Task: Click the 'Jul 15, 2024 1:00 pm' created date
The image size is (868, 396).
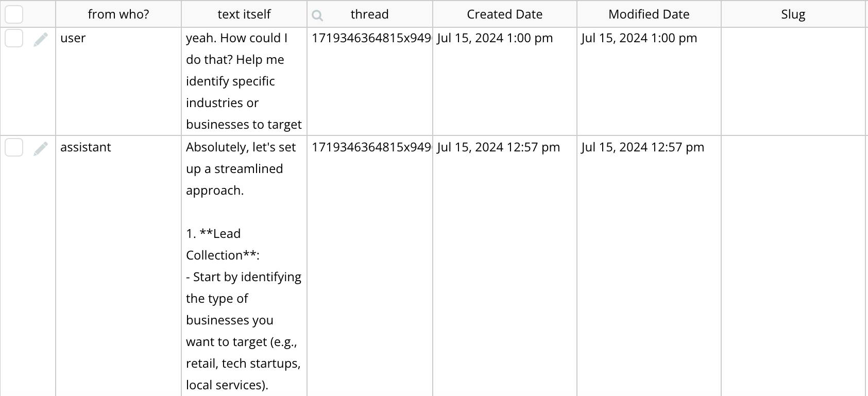Action: [495, 38]
